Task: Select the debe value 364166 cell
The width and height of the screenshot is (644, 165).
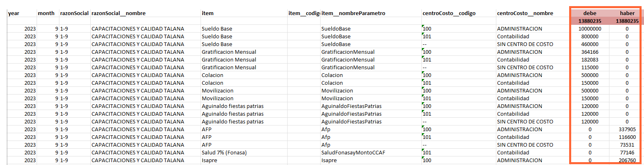Action: click(589, 52)
